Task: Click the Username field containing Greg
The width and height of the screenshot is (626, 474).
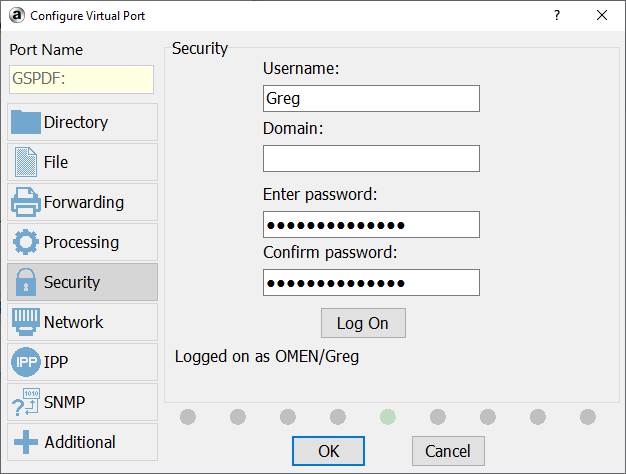Action: tap(371, 99)
